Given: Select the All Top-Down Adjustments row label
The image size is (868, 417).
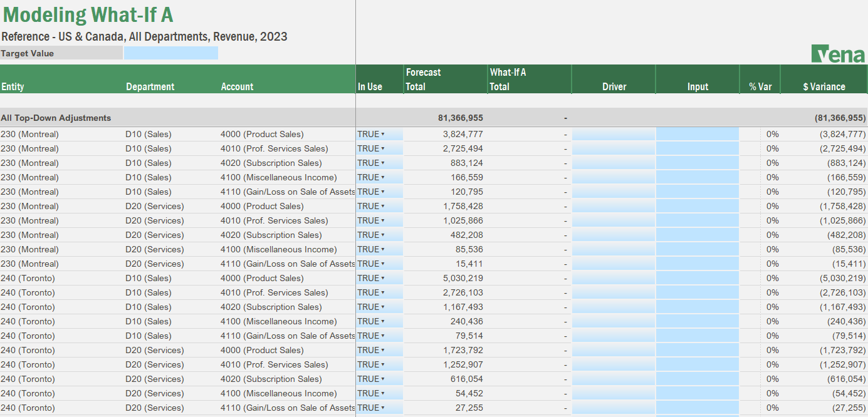Looking at the screenshot, I should pos(55,117).
